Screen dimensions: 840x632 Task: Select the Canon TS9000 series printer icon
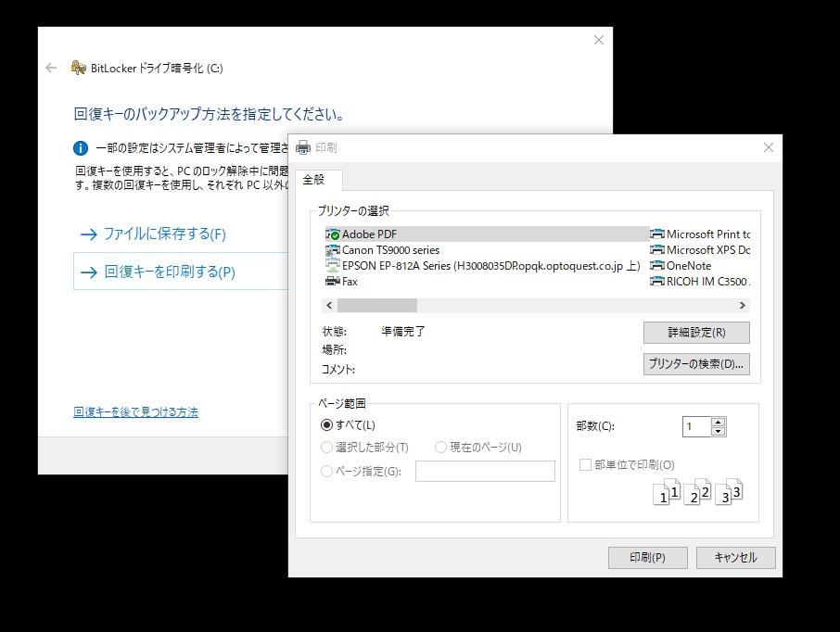tap(333, 250)
